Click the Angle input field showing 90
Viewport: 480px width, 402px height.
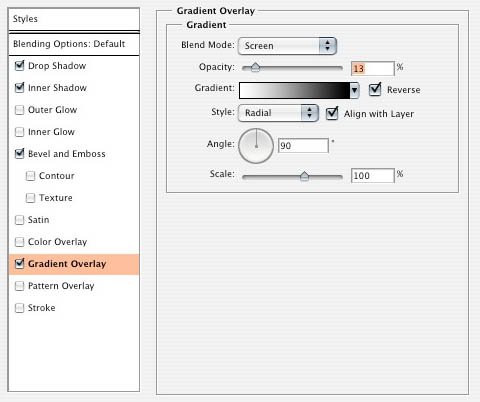tap(303, 146)
